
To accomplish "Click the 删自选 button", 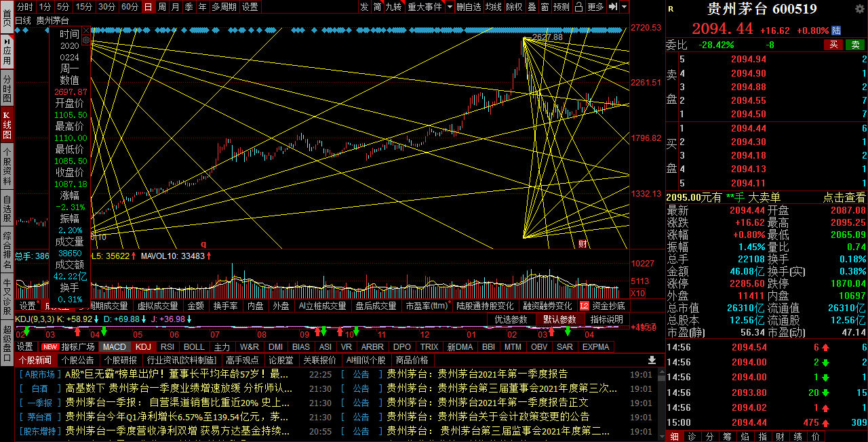I will 469,7.
